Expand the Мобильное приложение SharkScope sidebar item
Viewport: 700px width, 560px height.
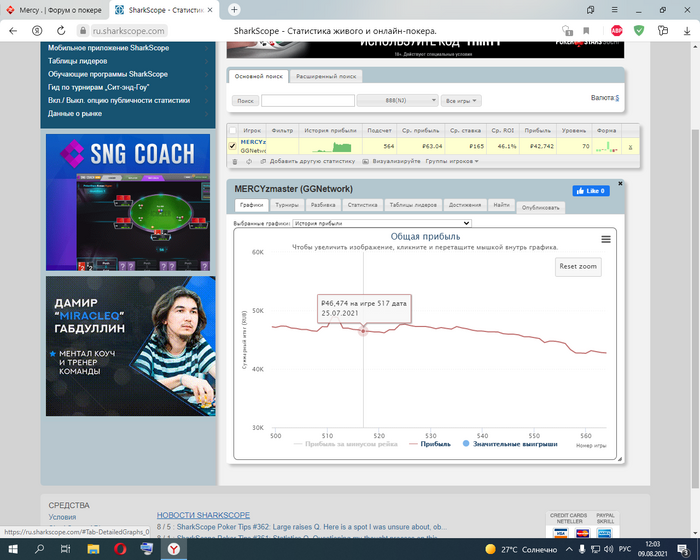[x=127, y=48]
